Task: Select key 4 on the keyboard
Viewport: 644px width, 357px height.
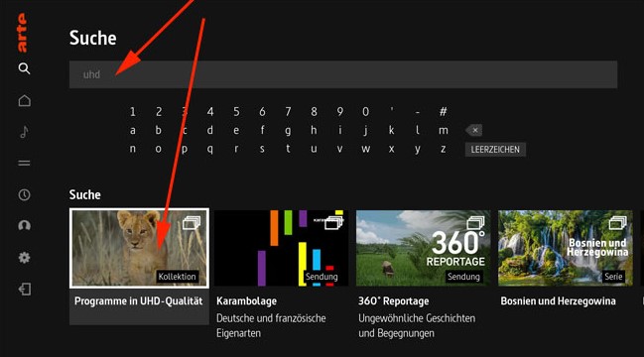Action: coord(210,112)
